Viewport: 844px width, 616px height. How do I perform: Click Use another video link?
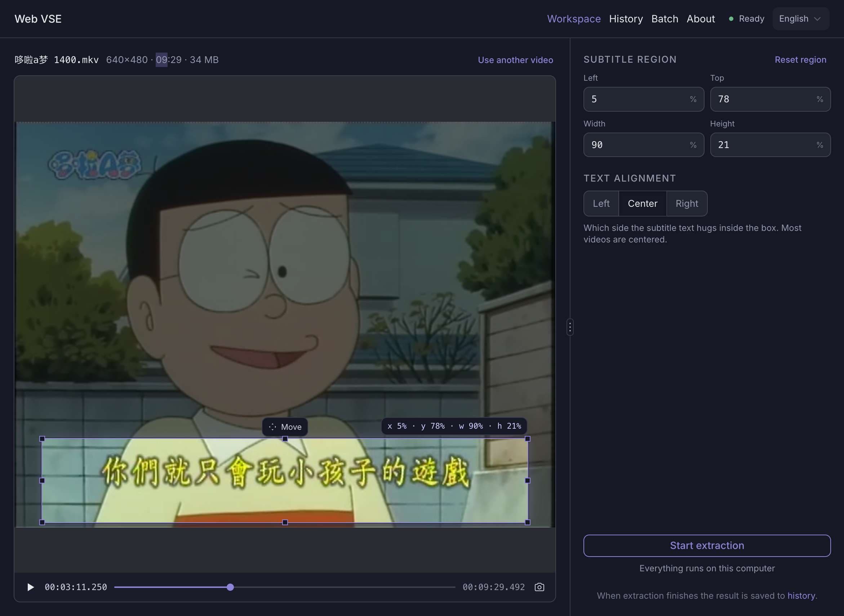click(x=515, y=60)
